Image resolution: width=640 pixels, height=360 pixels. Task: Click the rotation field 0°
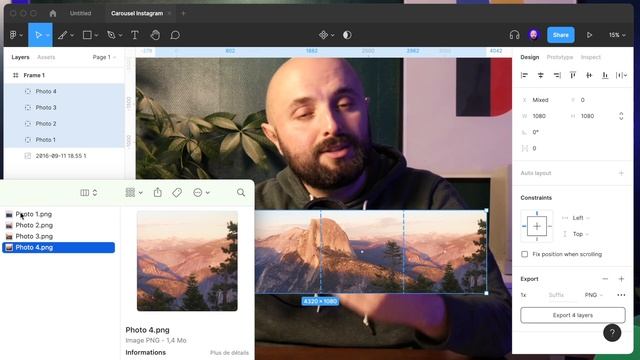(536, 132)
